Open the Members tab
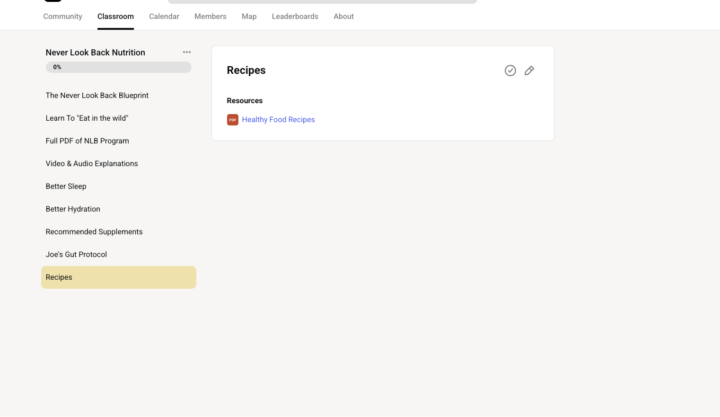The height and width of the screenshot is (417, 720). coord(210,17)
